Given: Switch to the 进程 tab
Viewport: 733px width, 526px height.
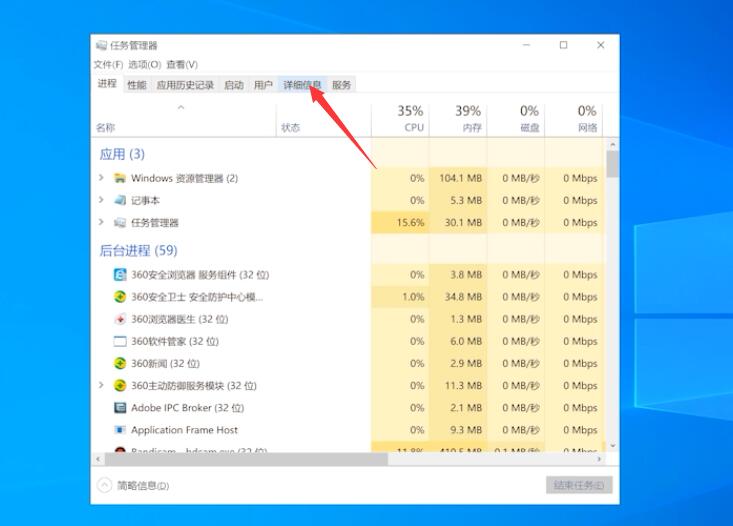Looking at the screenshot, I should tap(107, 84).
